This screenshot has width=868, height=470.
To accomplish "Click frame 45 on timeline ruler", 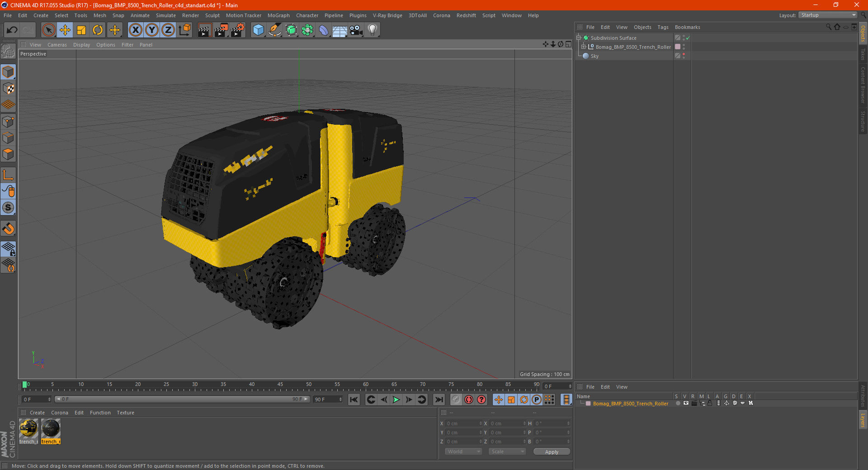I will [280, 385].
